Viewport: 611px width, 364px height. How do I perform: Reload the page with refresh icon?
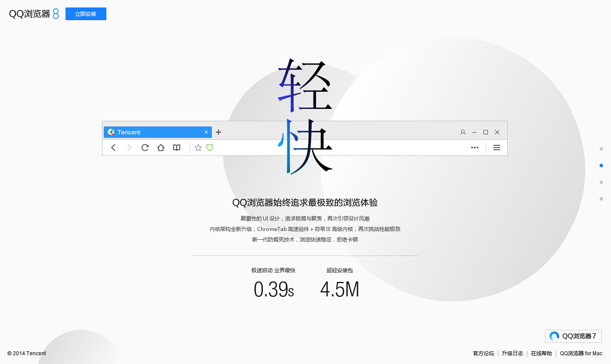point(145,148)
